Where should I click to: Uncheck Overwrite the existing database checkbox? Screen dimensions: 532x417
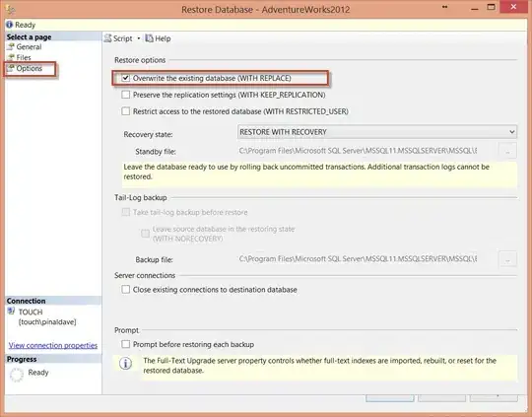(125, 78)
